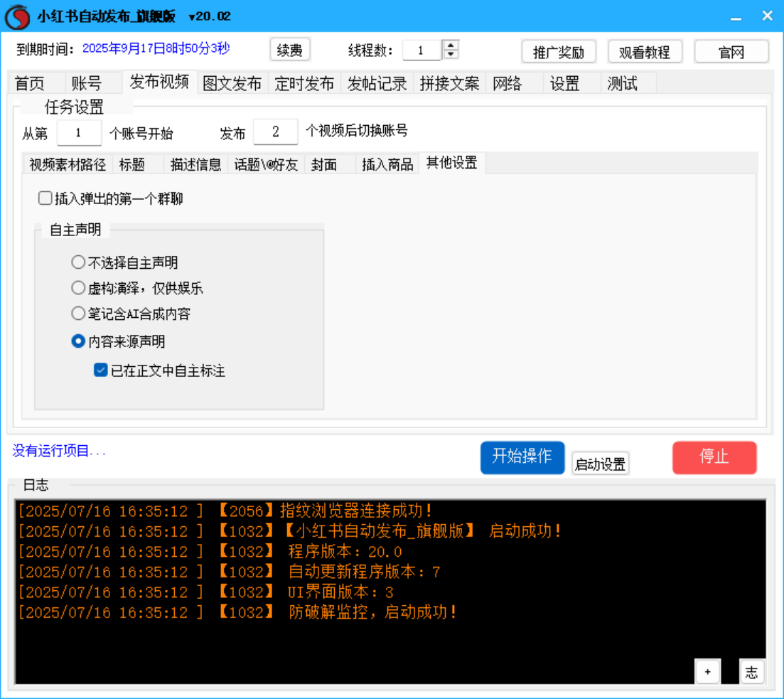This screenshot has height=699, width=784.
Task: Click the videos-per-account count field
Action: pos(276,132)
